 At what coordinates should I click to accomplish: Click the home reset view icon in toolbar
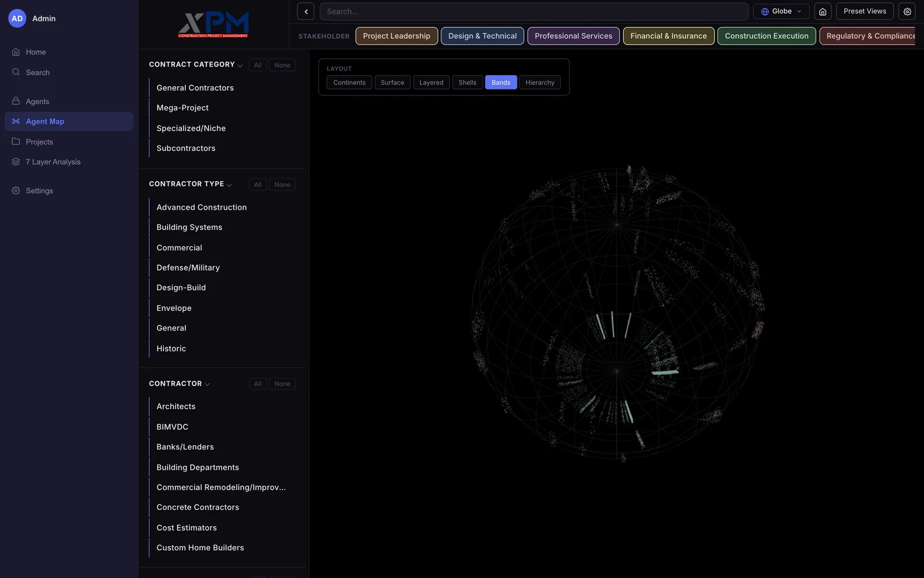pyautogui.click(x=822, y=12)
